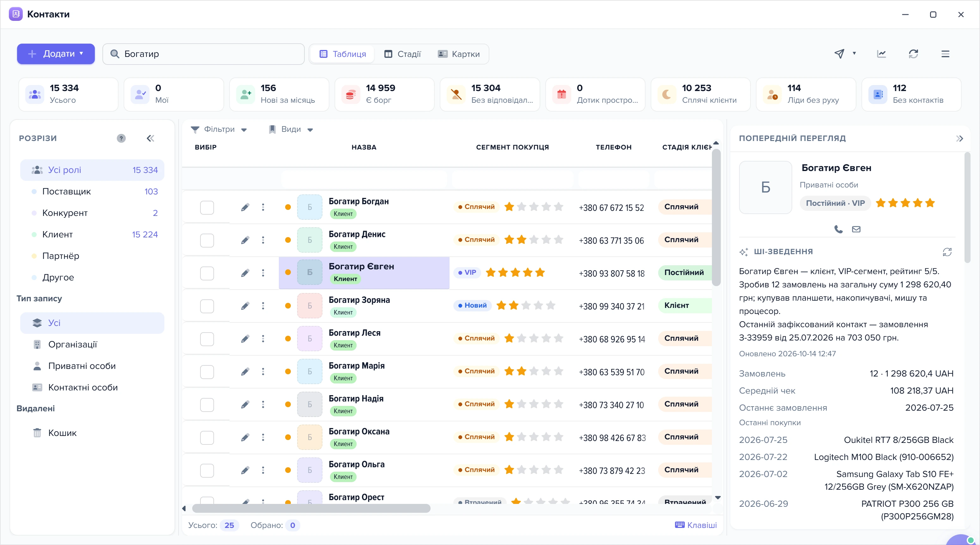Open the Клавіші shortcuts link
The image size is (980, 545).
click(x=695, y=525)
